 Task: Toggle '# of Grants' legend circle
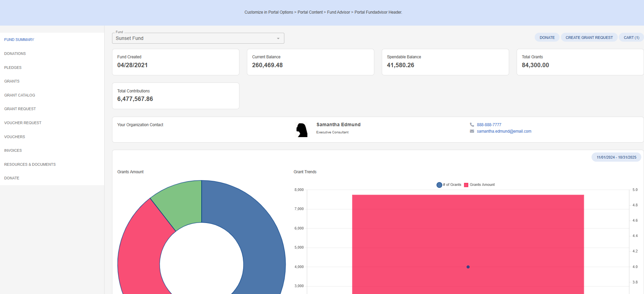tap(439, 185)
